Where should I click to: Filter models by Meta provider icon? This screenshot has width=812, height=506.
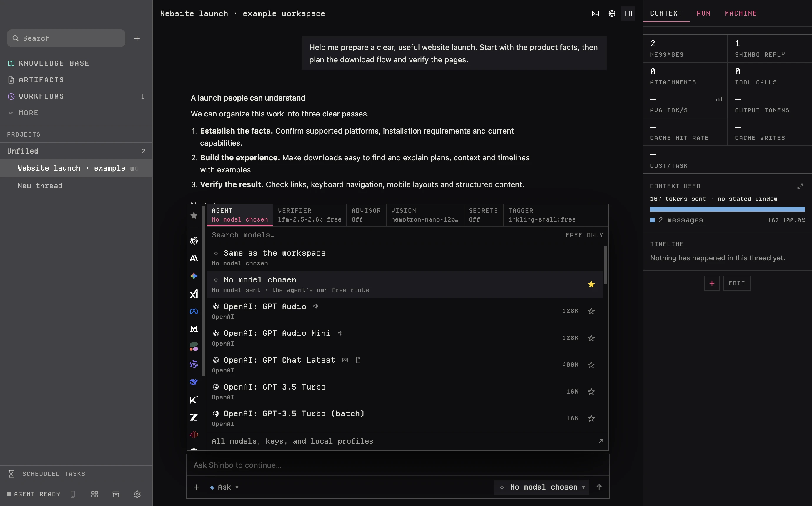pos(194,311)
